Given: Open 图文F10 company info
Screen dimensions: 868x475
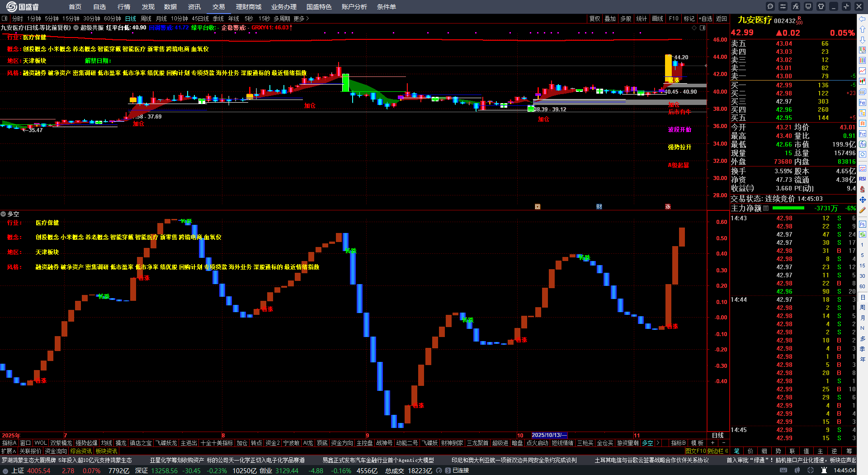Looking at the screenshot, I should coord(695,451).
